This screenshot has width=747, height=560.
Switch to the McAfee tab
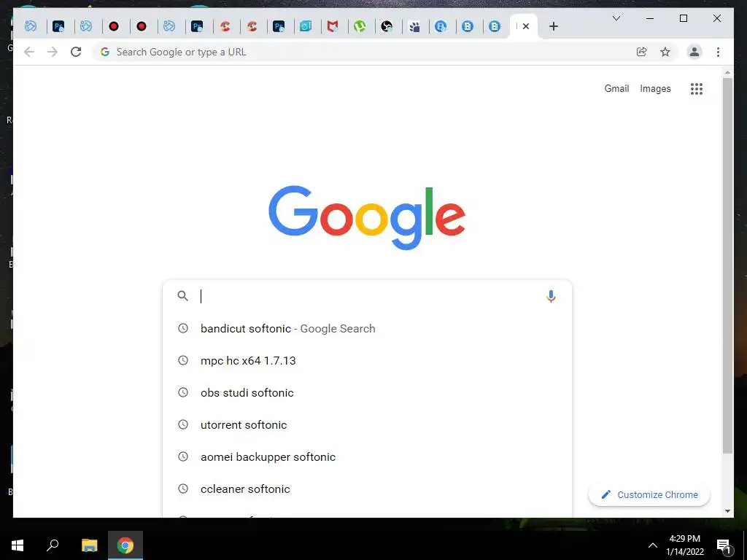(332, 26)
